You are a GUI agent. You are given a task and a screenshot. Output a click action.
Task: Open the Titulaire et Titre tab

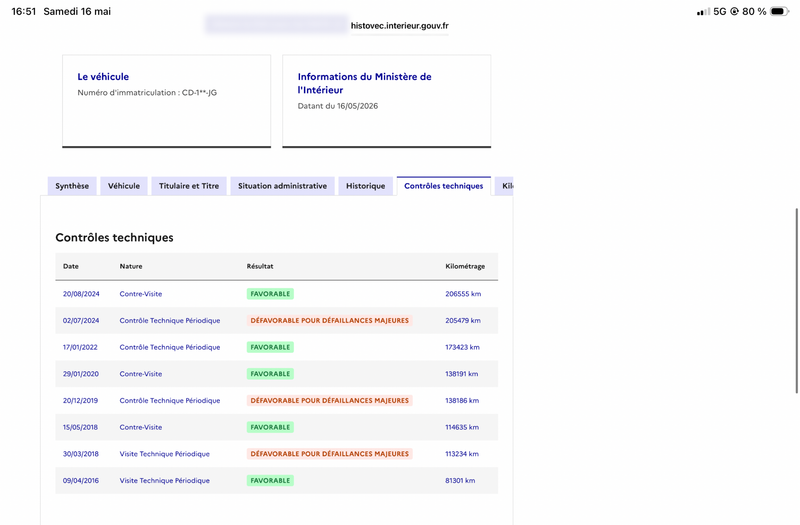[x=189, y=186]
